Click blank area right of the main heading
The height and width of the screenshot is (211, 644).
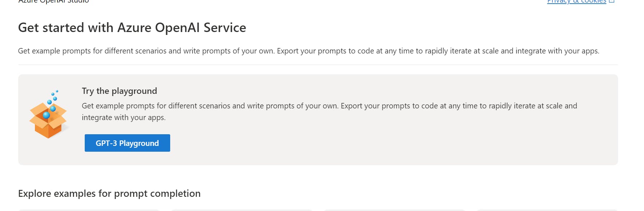436,28
